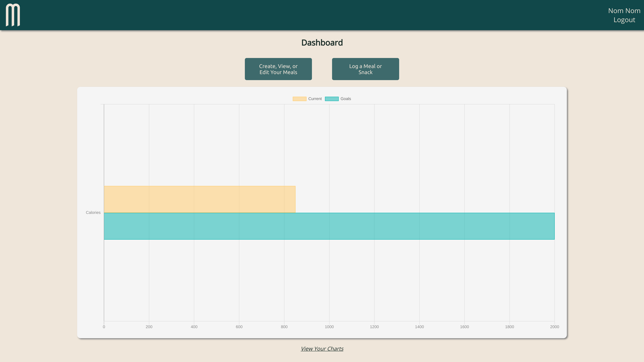The height and width of the screenshot is (362, 644).
Task: Click the 800 axis tick label
Action: 284,327
